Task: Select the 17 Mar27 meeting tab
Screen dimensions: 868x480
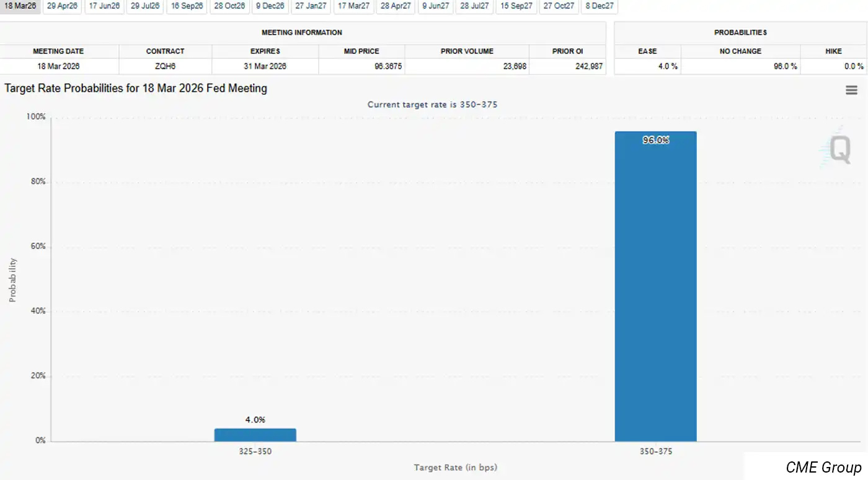Action: [353, 6]
